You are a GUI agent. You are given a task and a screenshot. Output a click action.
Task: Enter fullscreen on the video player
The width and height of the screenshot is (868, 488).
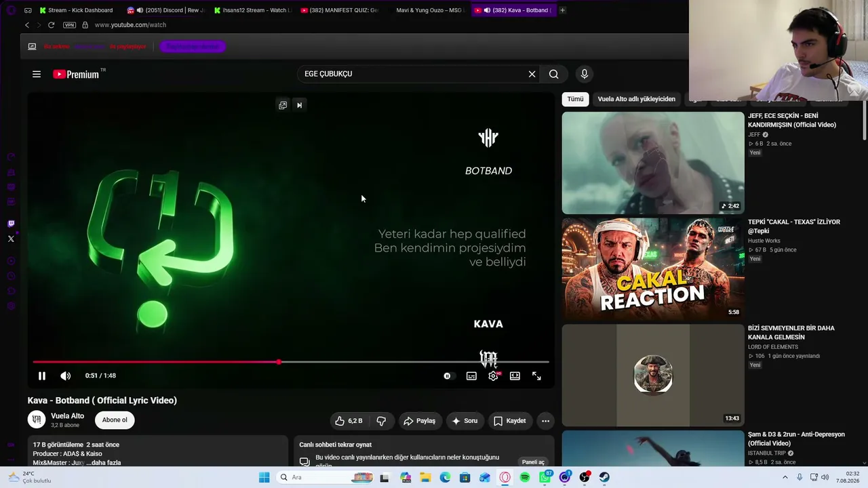(536, 375)
